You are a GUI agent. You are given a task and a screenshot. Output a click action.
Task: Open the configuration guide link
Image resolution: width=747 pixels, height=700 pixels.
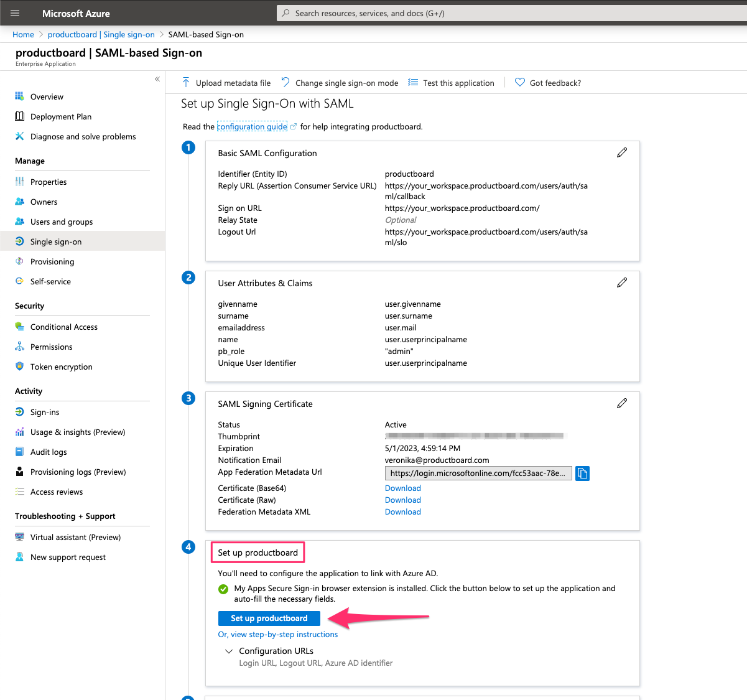[x=252, y=127]
